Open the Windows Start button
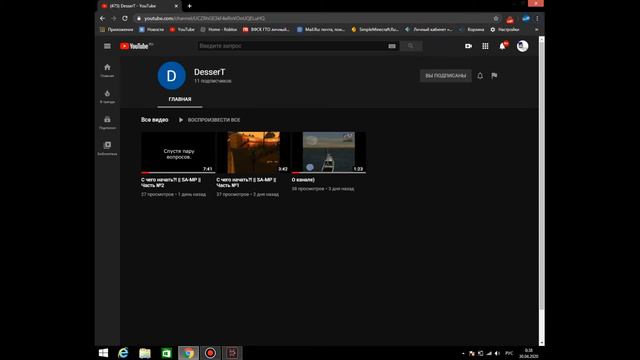 [x=103, y=353]
